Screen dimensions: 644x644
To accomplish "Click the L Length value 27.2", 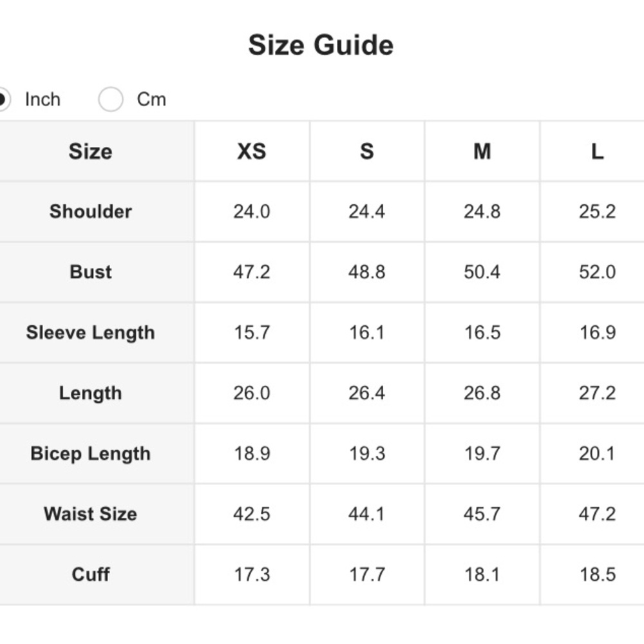I will point(597,393).
